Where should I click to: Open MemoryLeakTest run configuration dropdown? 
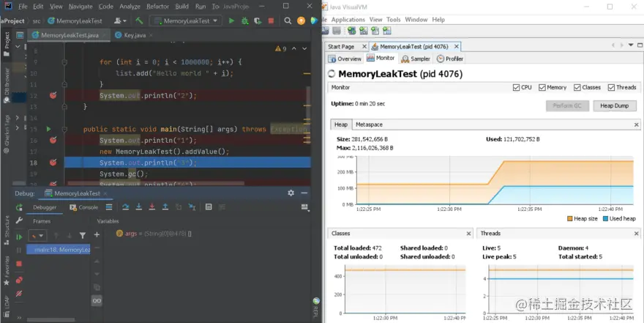[187, 21]
